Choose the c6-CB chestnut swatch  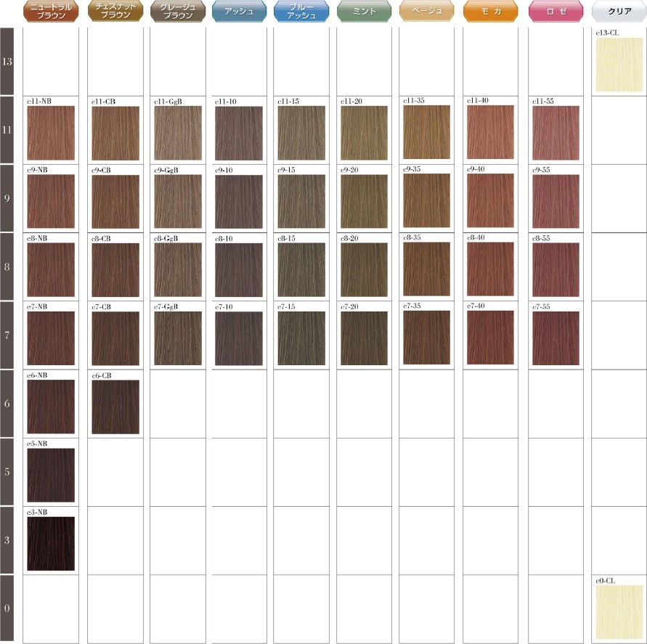coord(115,407)
